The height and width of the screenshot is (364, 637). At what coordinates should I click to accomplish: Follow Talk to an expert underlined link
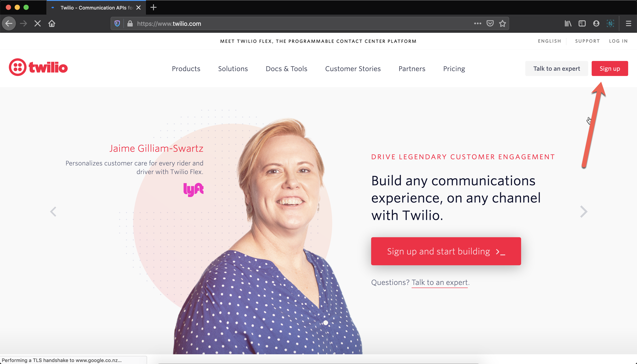(x=439, y=282)
